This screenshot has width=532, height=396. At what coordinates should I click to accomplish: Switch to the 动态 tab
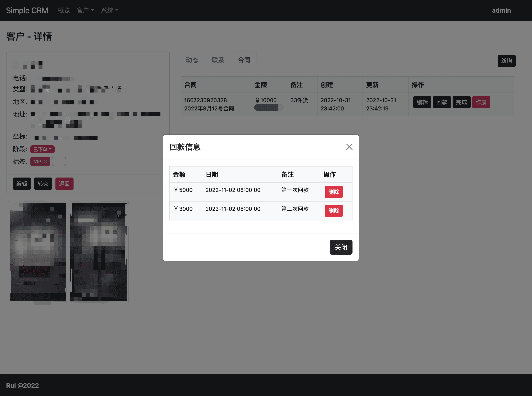(x=192, y=60)
